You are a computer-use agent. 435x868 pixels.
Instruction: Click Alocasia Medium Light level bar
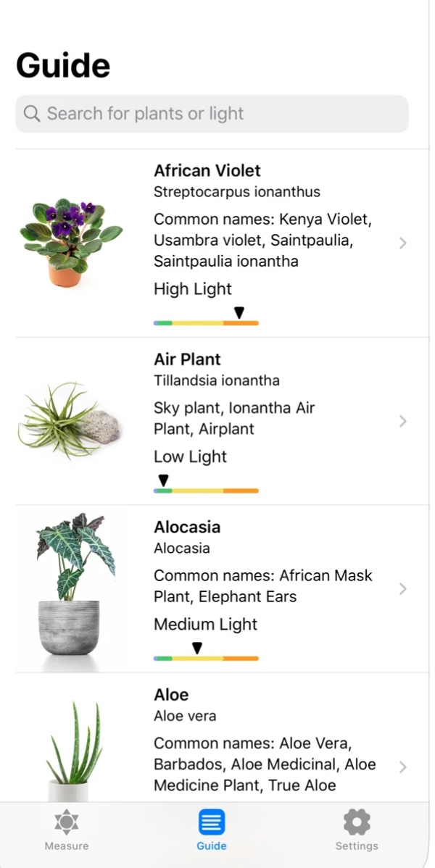(206, 658)
